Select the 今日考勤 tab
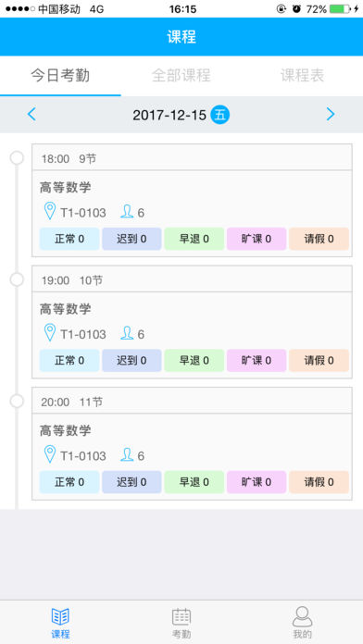Screen dimensions: 363x644 click(x=60, y=76)
